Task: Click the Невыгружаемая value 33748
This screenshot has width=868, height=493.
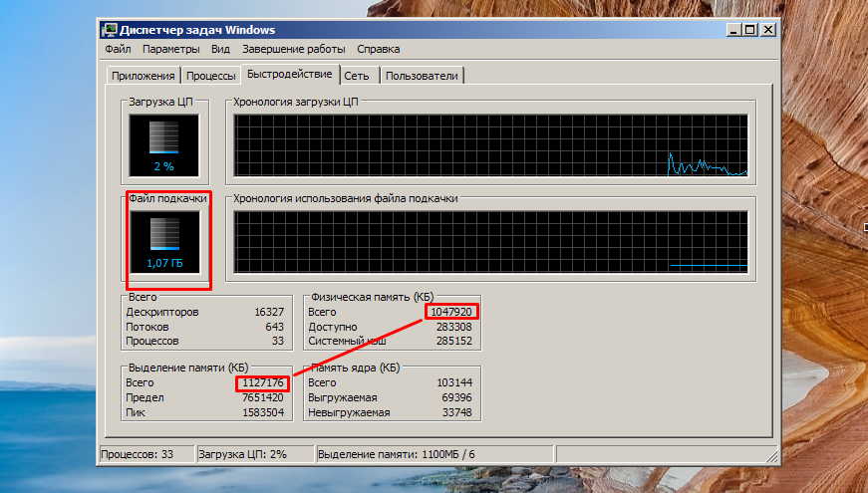Action: click(457, 412)
